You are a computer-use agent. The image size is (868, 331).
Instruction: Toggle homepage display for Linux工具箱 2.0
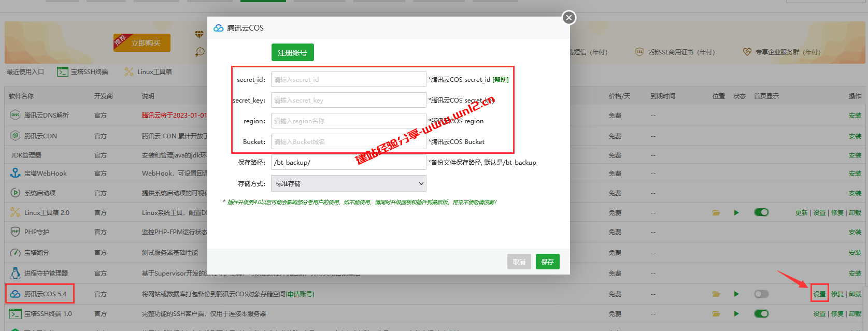click(761, 212)
